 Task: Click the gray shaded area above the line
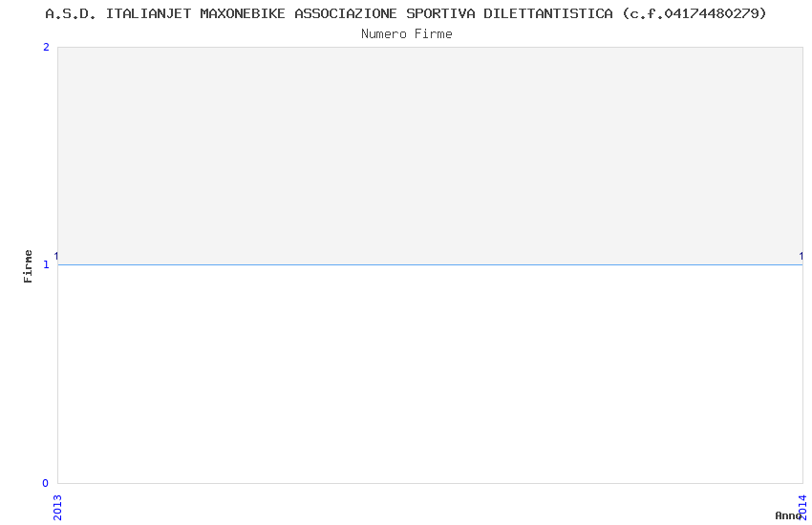[430, 156]
